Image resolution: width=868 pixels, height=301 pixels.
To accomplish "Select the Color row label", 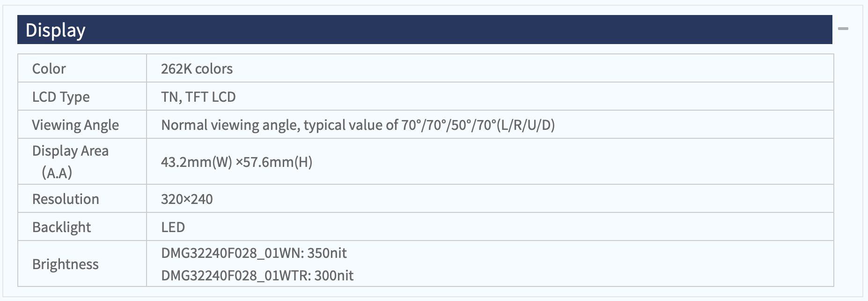I will 82,68.
